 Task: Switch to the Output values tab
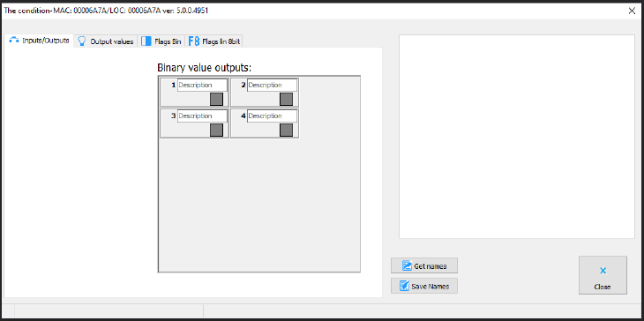pos(106,41)
